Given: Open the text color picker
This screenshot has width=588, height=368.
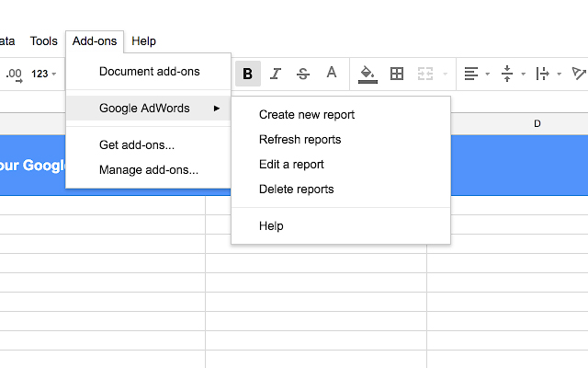Looking at the screenshot, I should tap(332, 74).
